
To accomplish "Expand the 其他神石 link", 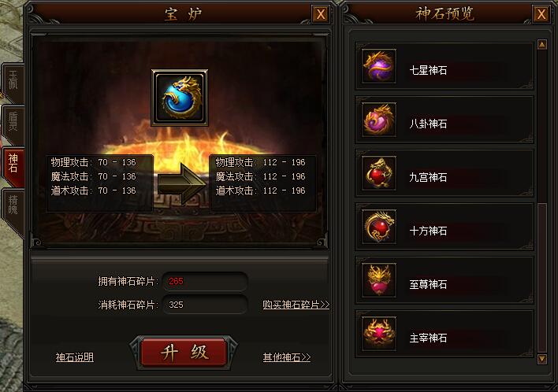I will coord(286,357).
